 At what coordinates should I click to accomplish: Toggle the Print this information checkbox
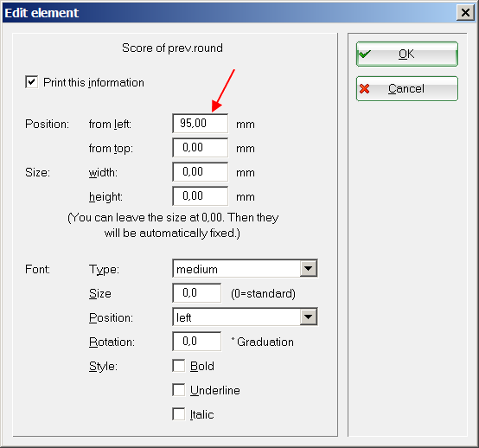[32, 82]
